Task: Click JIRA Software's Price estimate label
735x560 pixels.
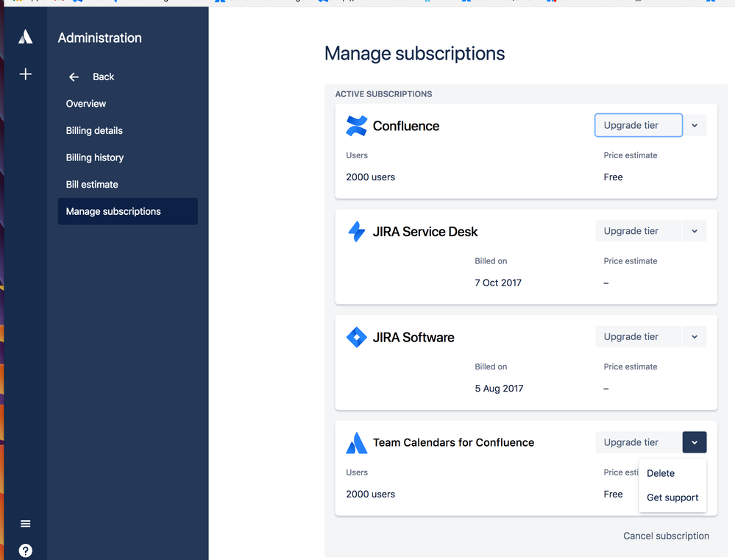Action: [631, 366]
